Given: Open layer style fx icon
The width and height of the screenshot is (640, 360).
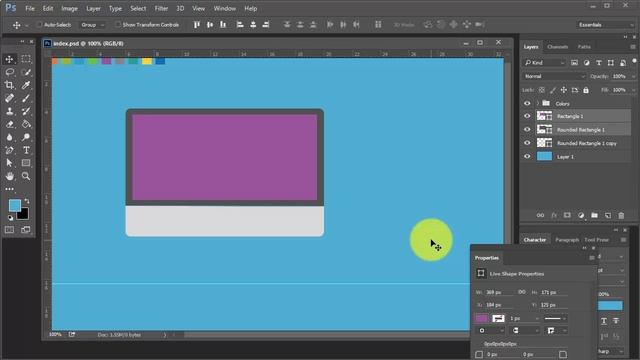Looking at the screenshot, I should [x=554, y=215].
